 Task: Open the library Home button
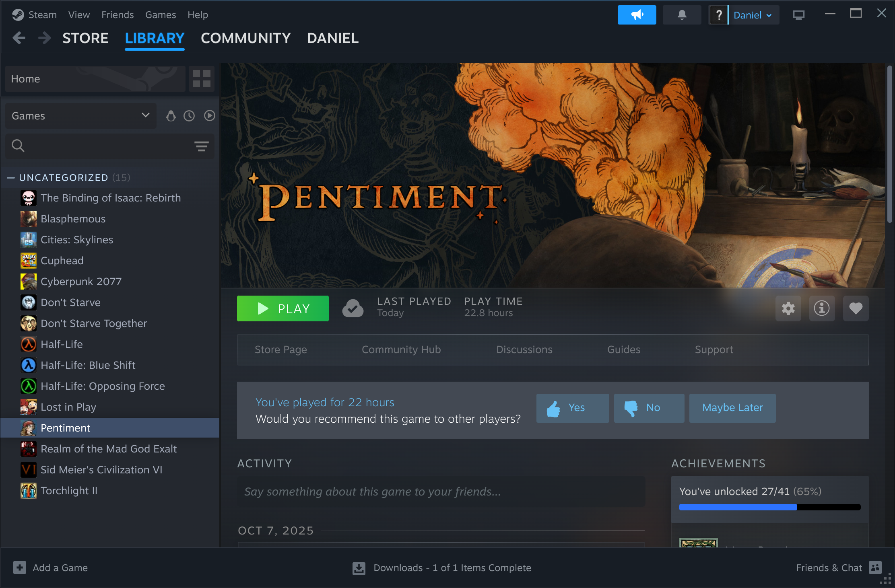coord(95,79)
